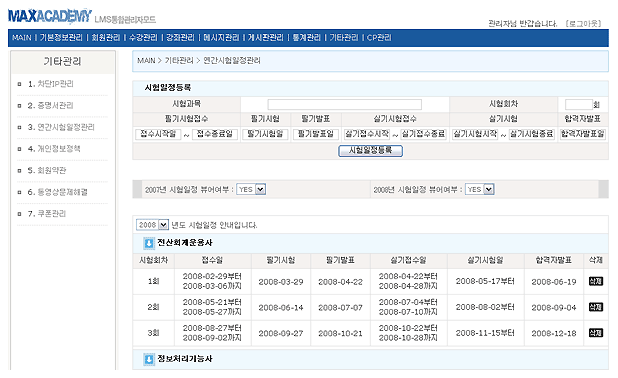
Task: Click the 2008-03-29 written exam date cell
Action: 281,282
